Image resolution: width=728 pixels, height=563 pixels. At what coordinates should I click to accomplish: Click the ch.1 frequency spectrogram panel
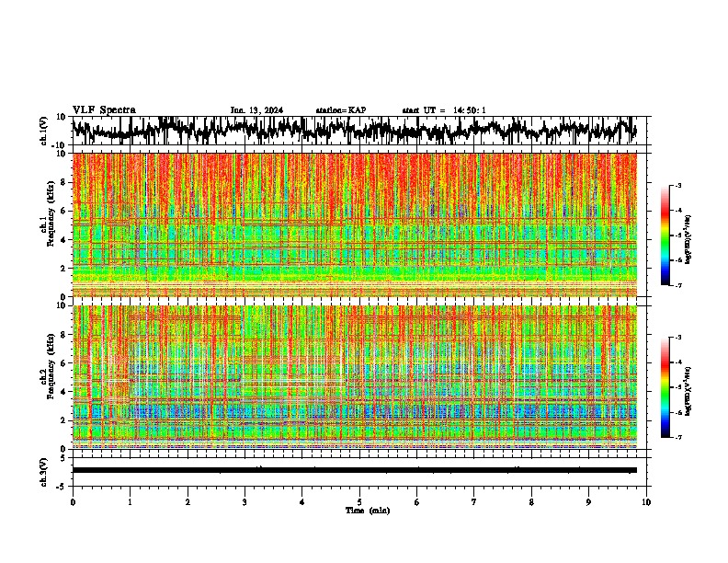[x=355, y=224]
